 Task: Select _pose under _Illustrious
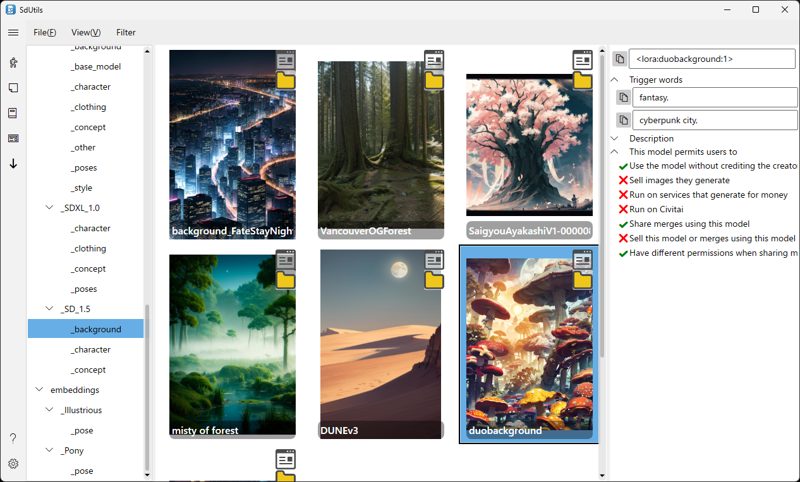(82, 430)
